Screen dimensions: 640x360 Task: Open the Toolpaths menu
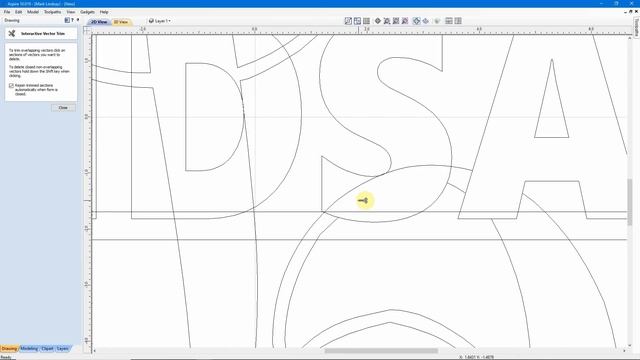tap(53, 12)
